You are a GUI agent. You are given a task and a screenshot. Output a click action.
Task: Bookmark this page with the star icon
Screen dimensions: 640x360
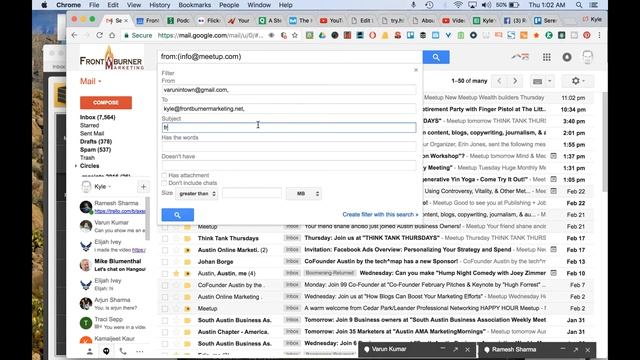[x=295, y=36]
